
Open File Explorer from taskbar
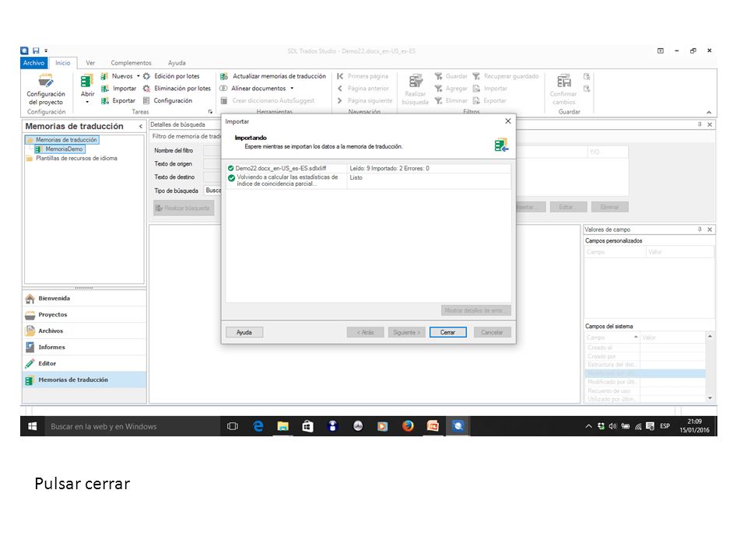[283, 426]
